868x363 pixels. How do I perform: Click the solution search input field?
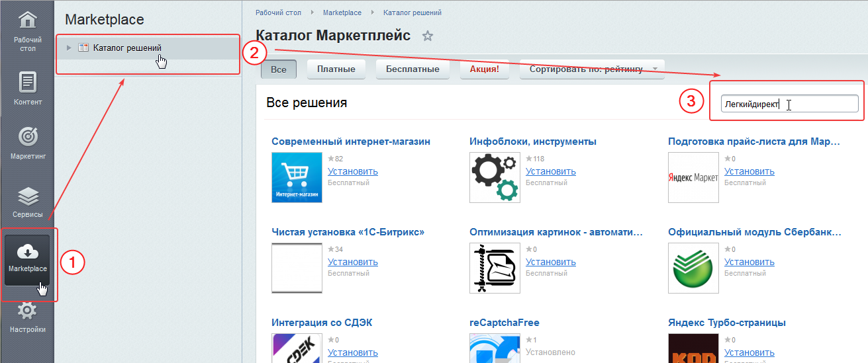click(x=789, y=104)
